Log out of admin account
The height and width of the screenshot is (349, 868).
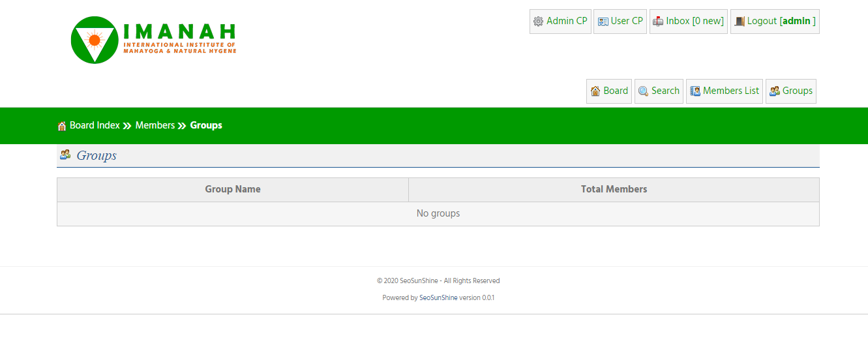pos(775,22)
